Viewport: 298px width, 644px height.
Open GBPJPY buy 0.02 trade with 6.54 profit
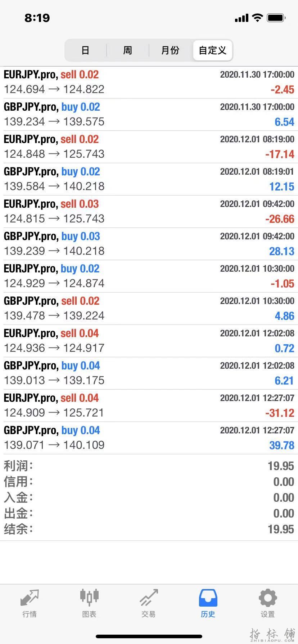(149, 115)
